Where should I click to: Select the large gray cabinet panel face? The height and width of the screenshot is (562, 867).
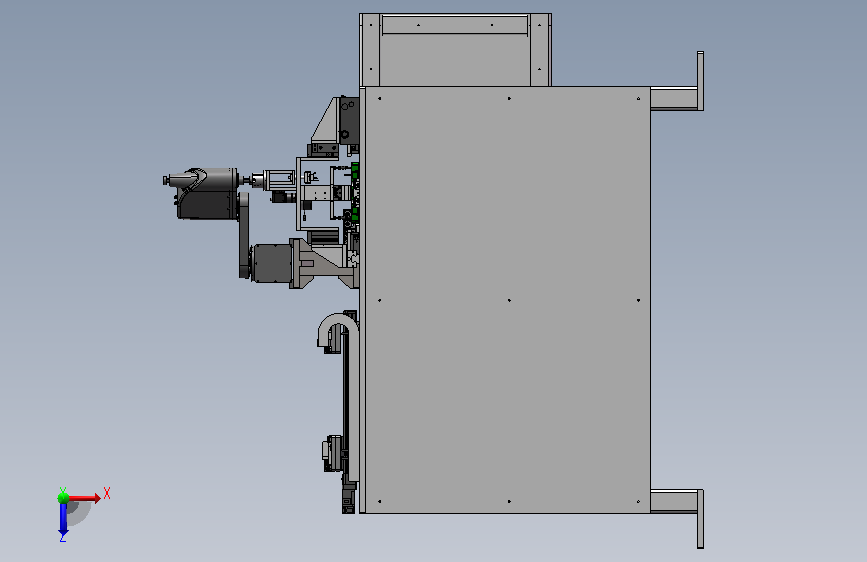point(508,300)
